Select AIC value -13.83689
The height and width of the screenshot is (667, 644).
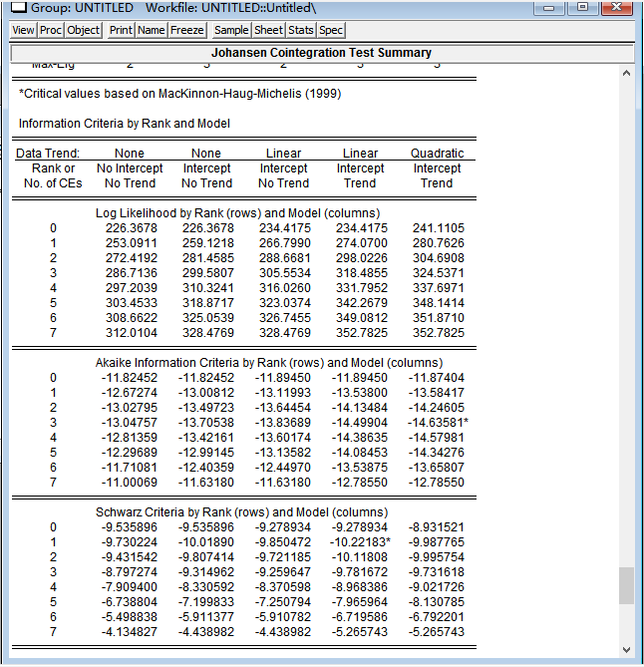click(283, 423)
